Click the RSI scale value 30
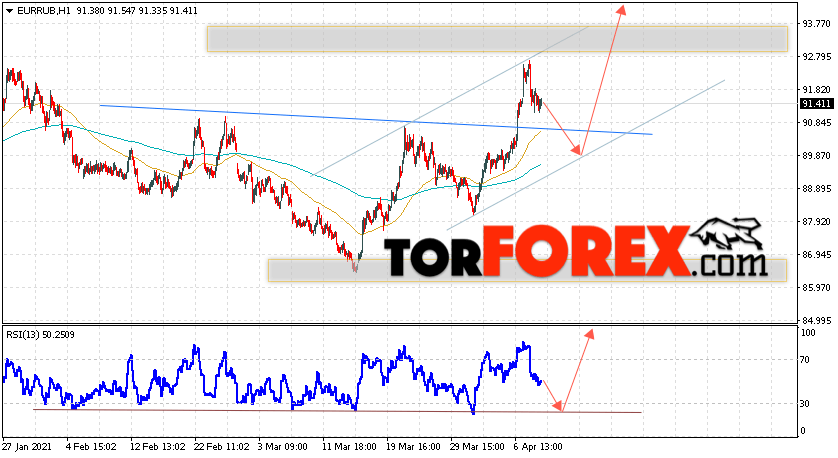The width and height of the screenshot is (838, 458). click(806, 404)
